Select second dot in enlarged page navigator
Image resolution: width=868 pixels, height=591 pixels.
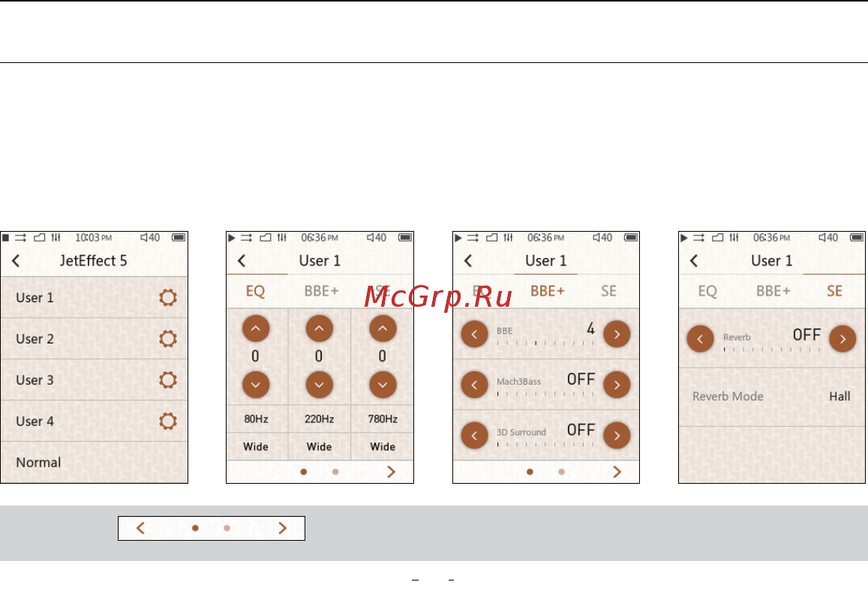pyautogui.click(x=227, y=528)
